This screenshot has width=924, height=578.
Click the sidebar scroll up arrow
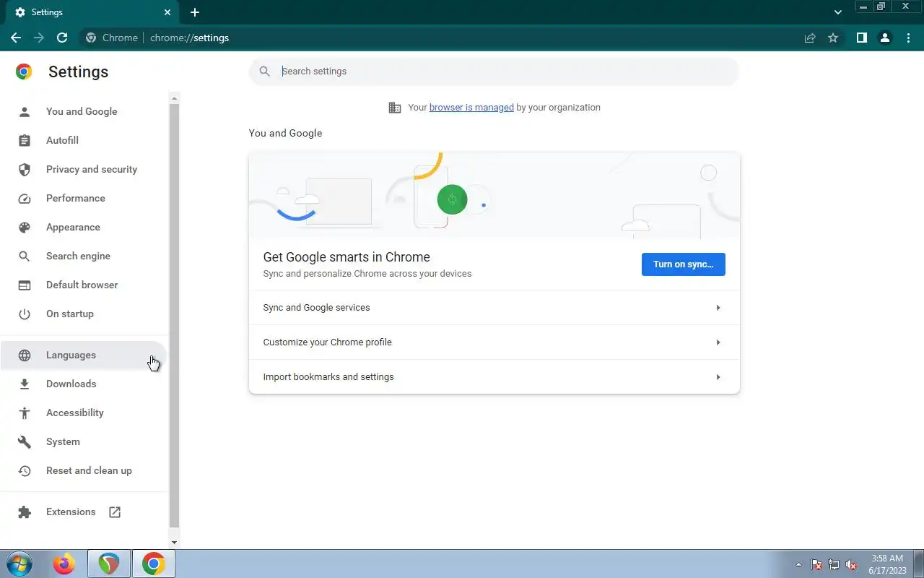pos(174,98)
